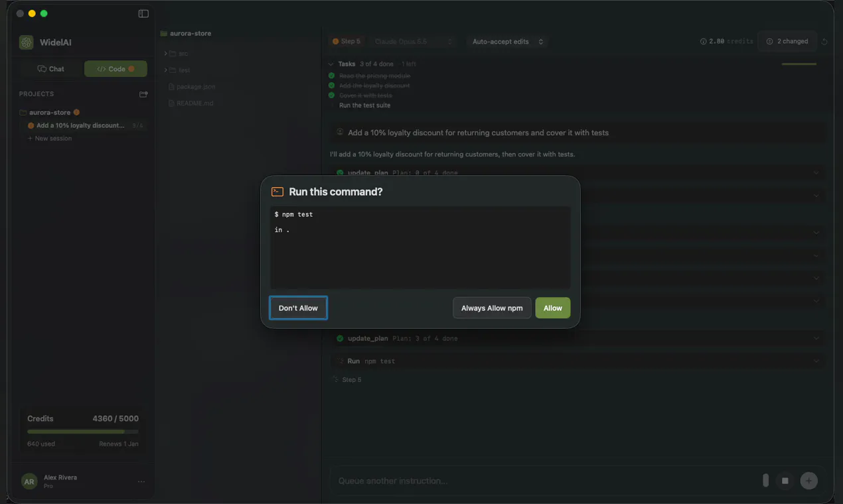Choose Always Allow npm
Viewport: 843px width, 504px height.
click(x=492, y=308)
